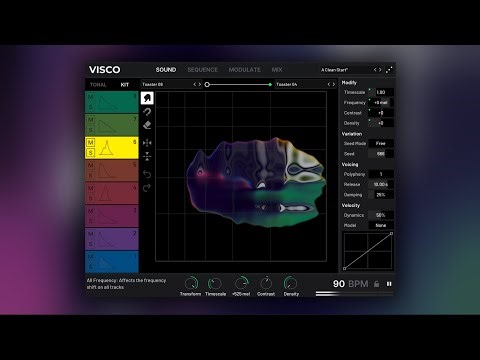Click the Polyphony value field
Image resolution: width=480 pixels, height=360 pixels.
pos(381,174)
